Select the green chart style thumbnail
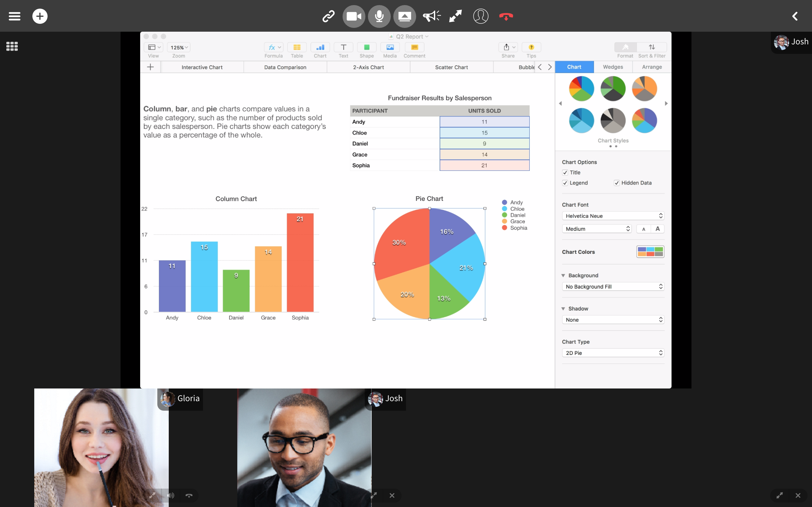The image size is (812, 507). tap(613, 88)
